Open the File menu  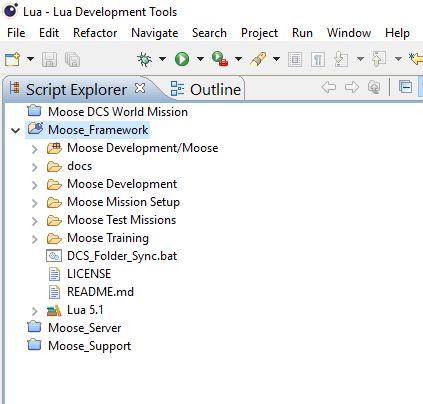tap(16, 33)
